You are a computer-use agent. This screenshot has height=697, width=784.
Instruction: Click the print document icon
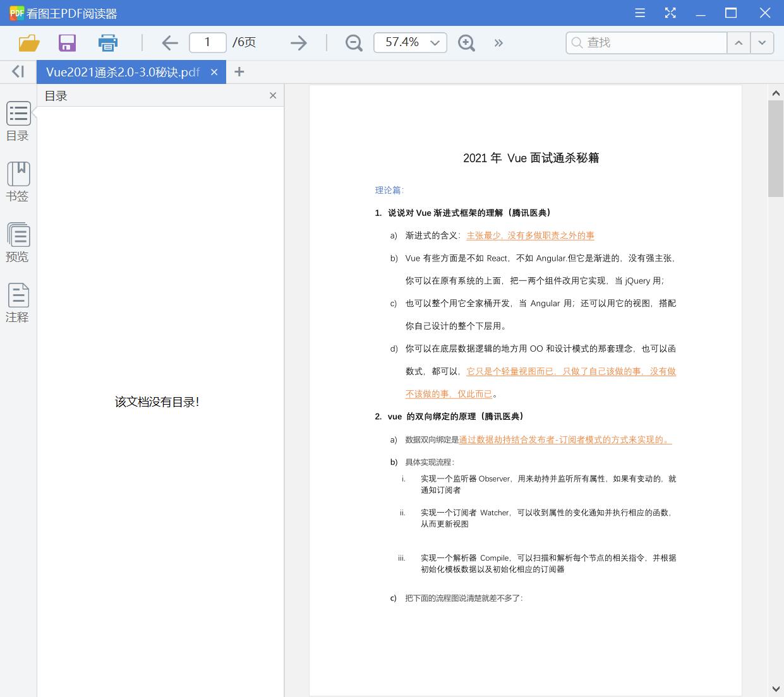(107, 42)
